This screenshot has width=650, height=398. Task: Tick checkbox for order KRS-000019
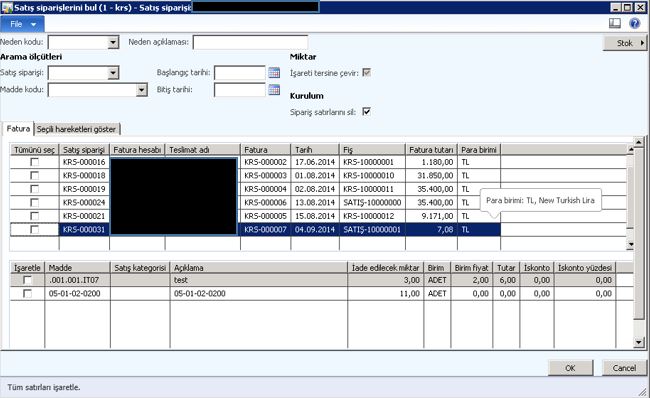click(35, 189)
